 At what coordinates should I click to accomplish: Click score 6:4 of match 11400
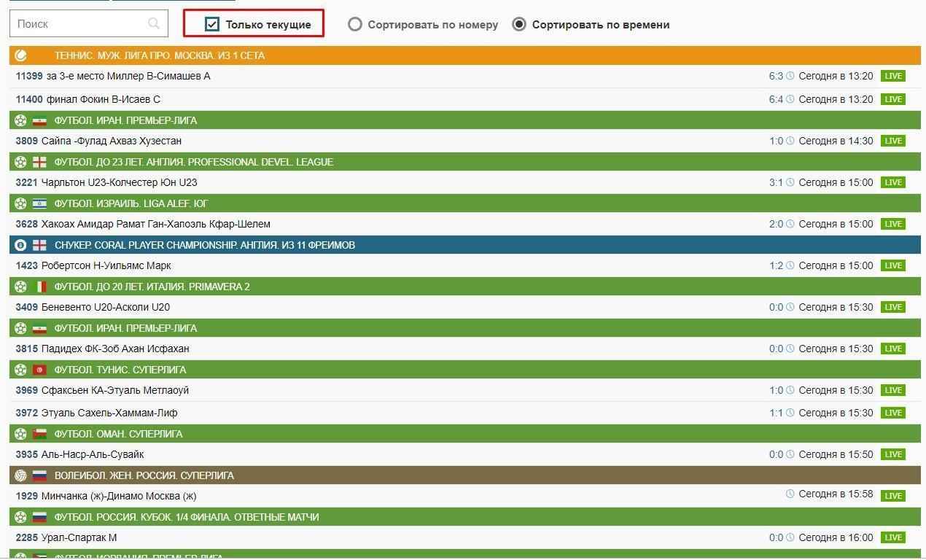[x=776, y=99]
